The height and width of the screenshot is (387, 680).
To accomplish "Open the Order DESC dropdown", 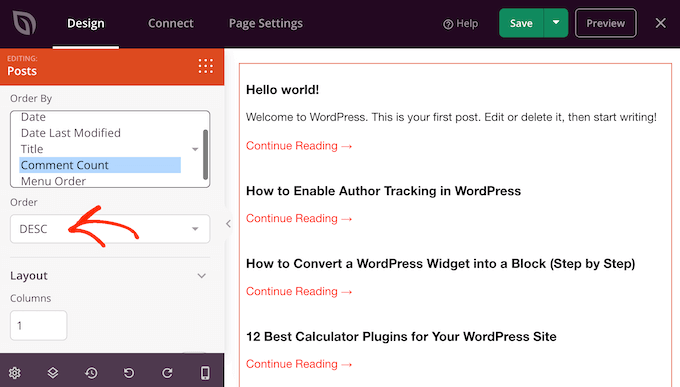I will tap(110, 229).
